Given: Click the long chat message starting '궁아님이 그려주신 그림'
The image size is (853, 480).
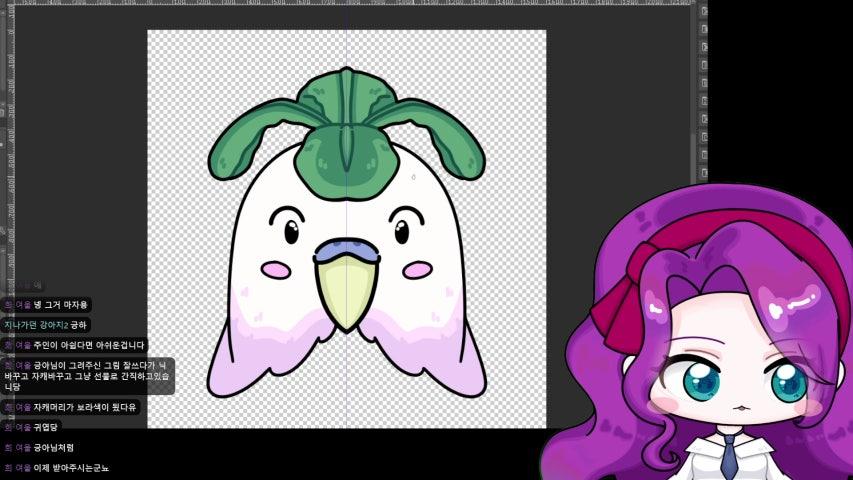Looking at the screenshot, I should [87, 376].
